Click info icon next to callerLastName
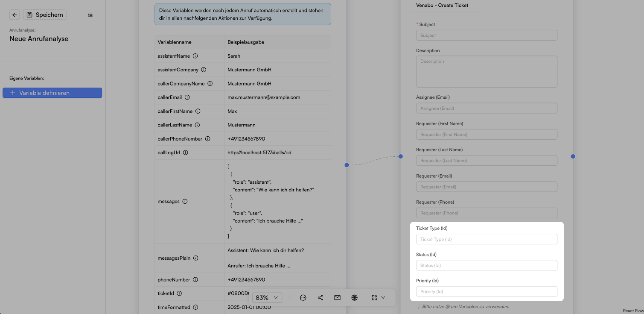This screenshot has width=644, height=314. point(197,125)
